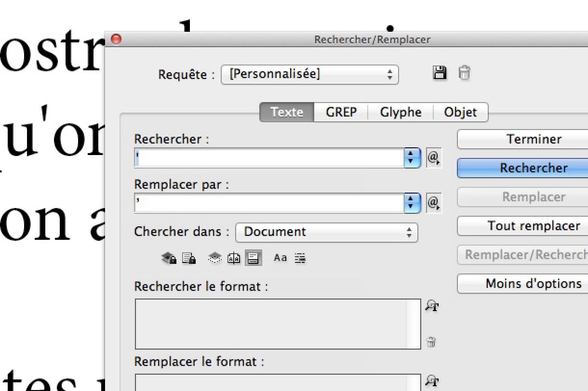Screen dimensions: 588x391
Task: Click the greyed Remplacer button
Action: pyautogui.click(x=523, y=197)
